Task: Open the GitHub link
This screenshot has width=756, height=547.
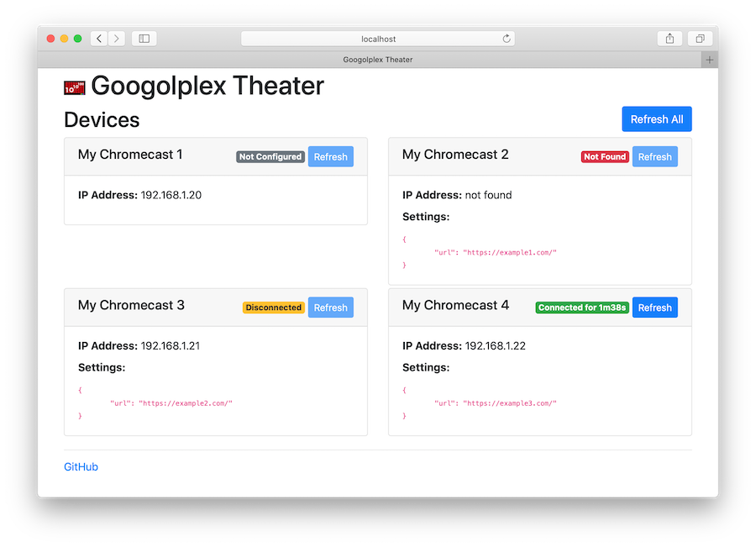Action: 81,467
